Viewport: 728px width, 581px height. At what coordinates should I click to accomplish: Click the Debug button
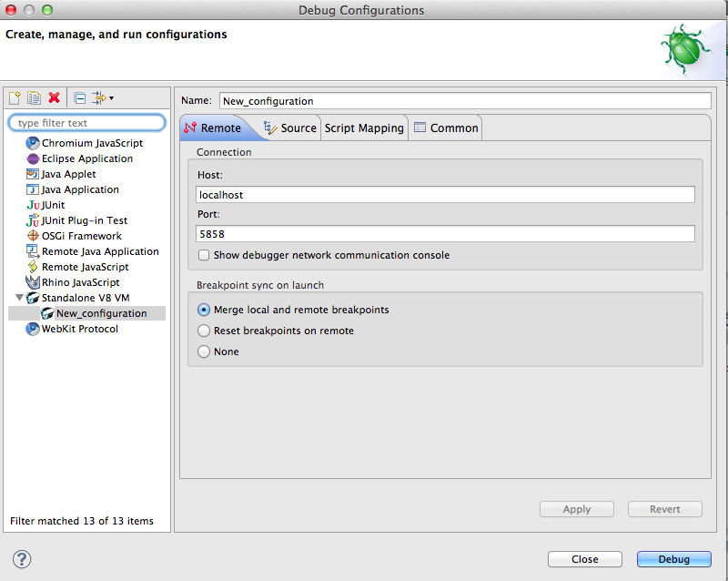pyautogui.click(x=674, y=559)
